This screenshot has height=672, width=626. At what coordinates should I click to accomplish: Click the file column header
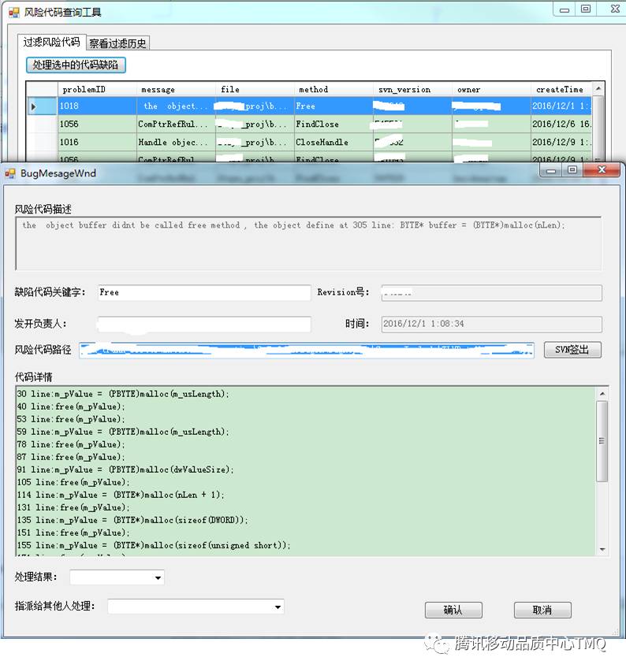coord(255,90)
